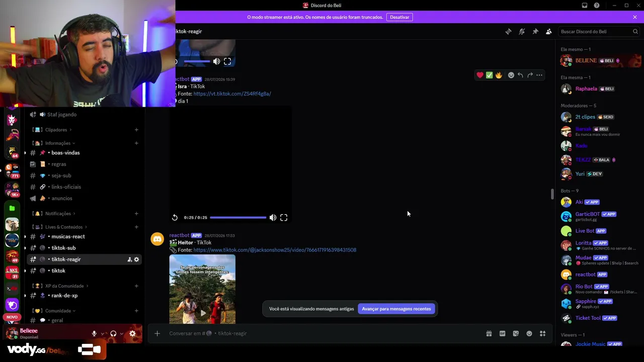Adjust the top video seek bar

[197, 61]
